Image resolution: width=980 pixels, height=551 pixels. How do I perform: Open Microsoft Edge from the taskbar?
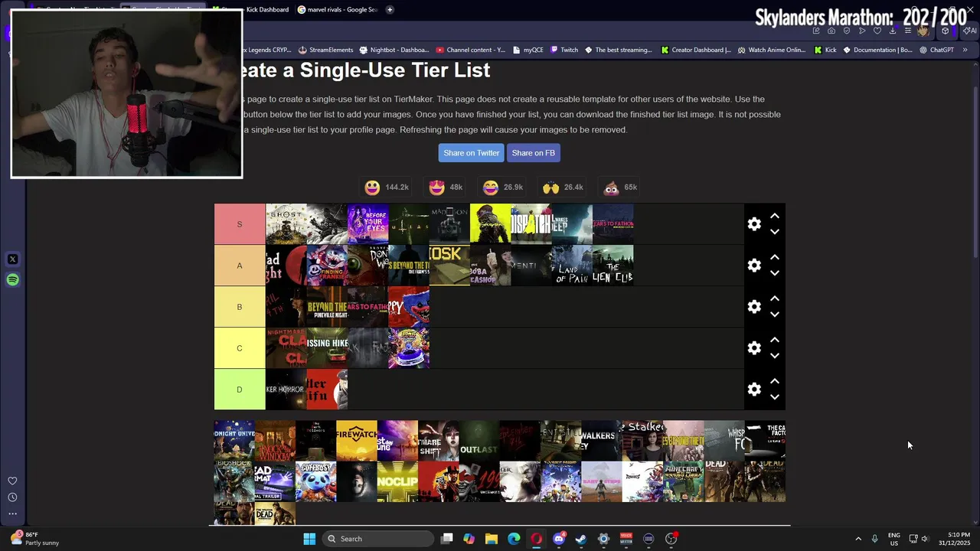coord(514,539)
